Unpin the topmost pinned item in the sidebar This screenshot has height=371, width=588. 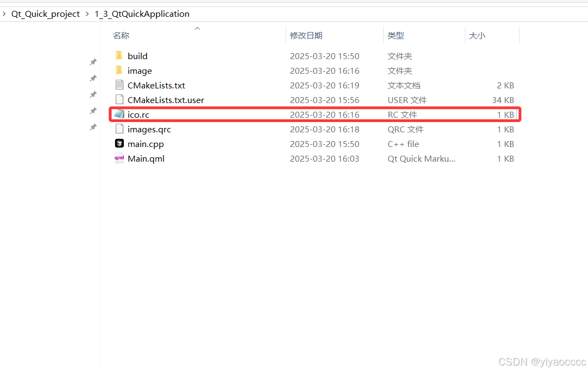click(93, 62)
